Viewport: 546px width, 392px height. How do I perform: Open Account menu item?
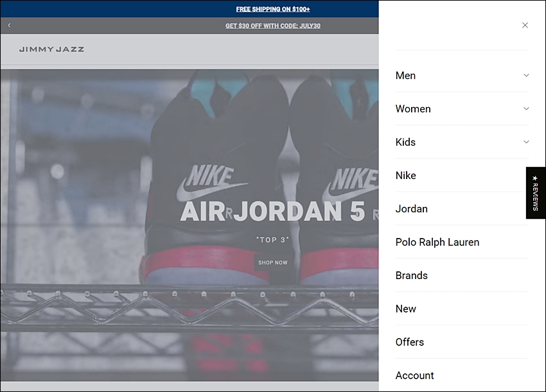click(415, 376)
